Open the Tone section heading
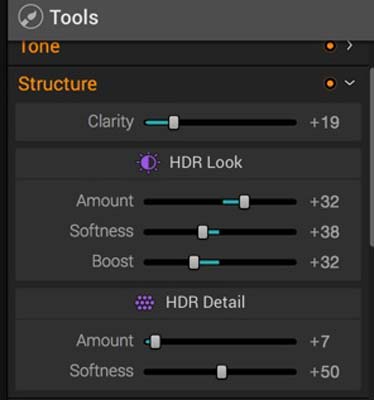This screenshot has width=374, height=400. 40,47
